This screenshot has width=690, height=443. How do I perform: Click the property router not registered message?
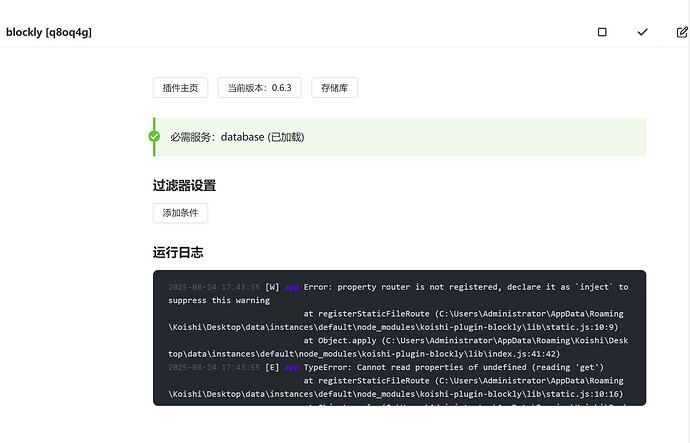click(420, 287)
